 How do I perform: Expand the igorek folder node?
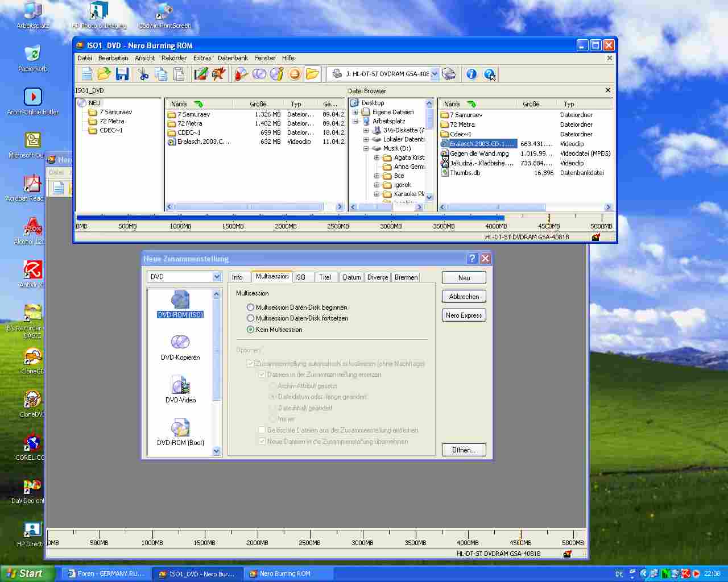click(377, 185)
